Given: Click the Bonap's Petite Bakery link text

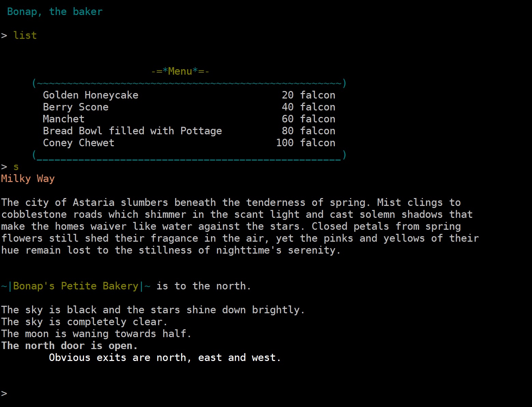Looking at the screenshot, I should 76,286.
